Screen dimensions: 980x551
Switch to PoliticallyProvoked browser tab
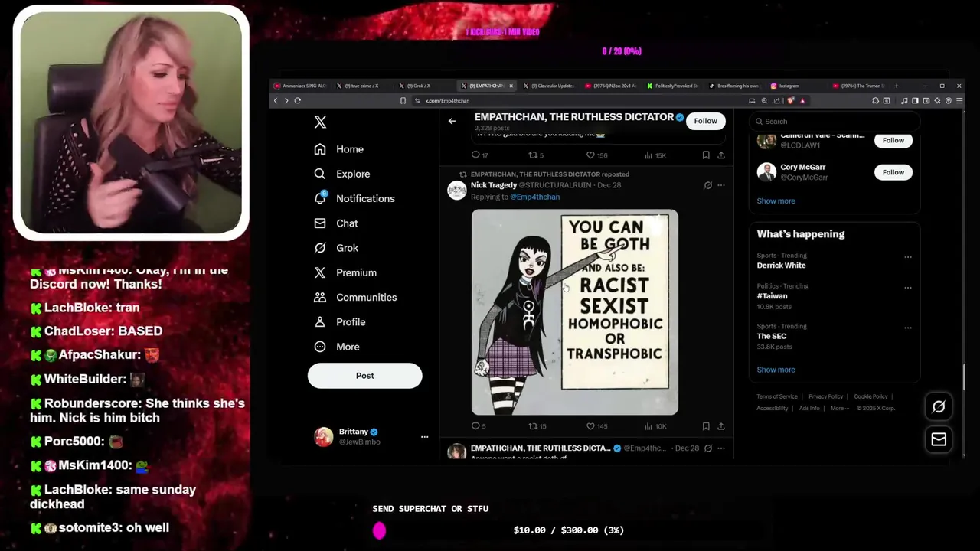(672, 86)
